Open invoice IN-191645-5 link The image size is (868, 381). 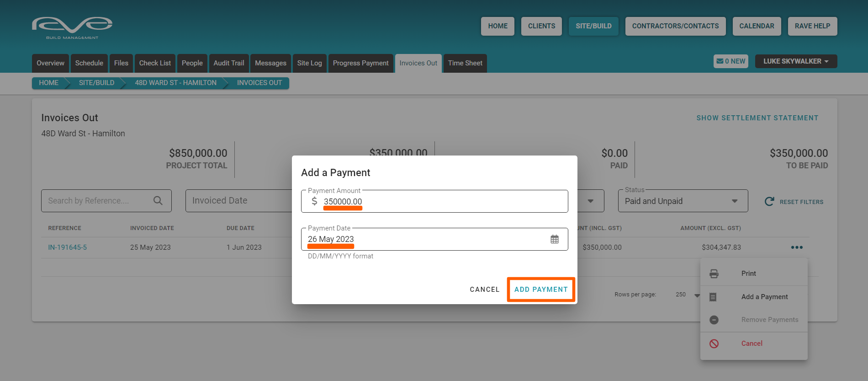point(68,247)
